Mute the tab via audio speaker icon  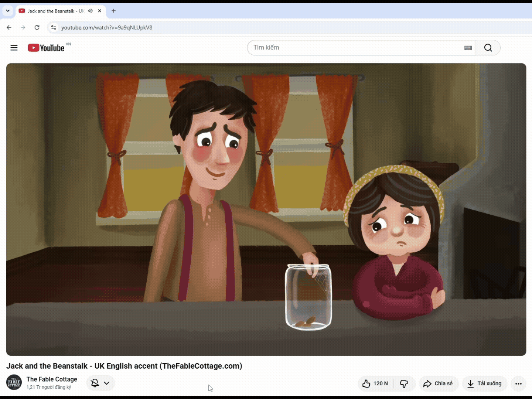click(x=90, y=11)
